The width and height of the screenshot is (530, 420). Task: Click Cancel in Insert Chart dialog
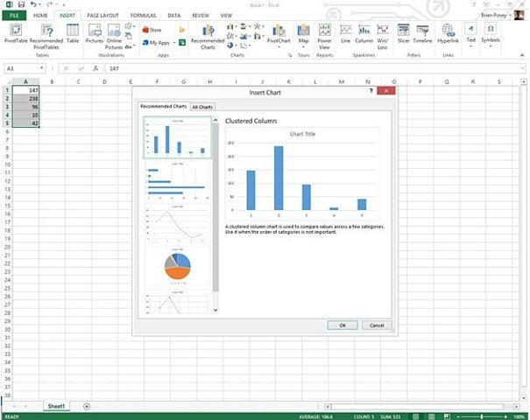[377, 325]
